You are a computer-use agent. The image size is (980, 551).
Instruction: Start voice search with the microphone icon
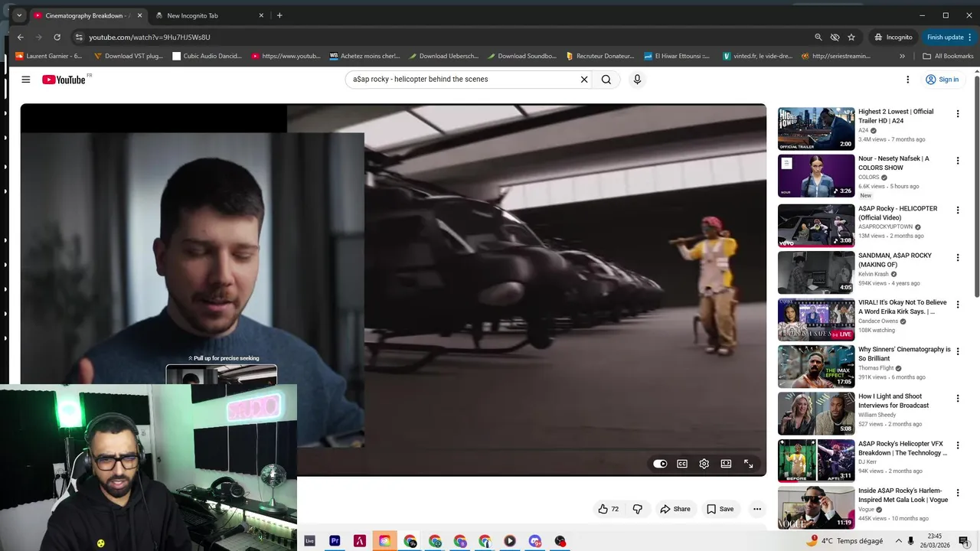[x=637, y=80]
